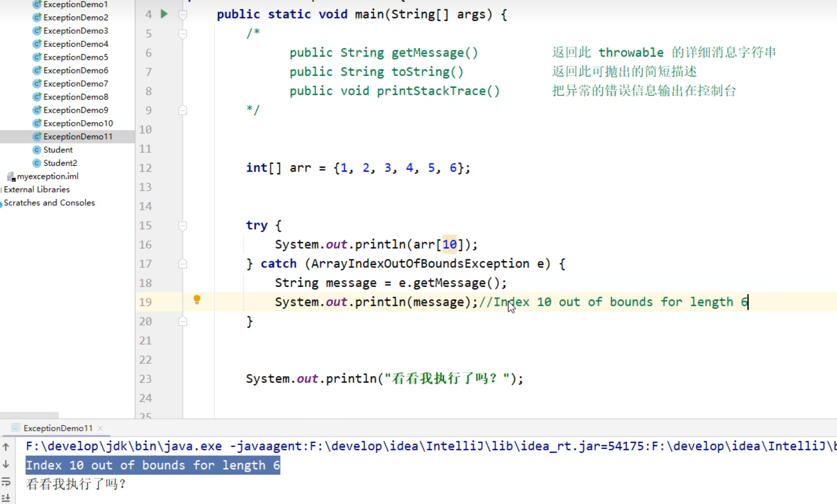Toggle soft-wrap in the Run console

click(x=6, y=482)
